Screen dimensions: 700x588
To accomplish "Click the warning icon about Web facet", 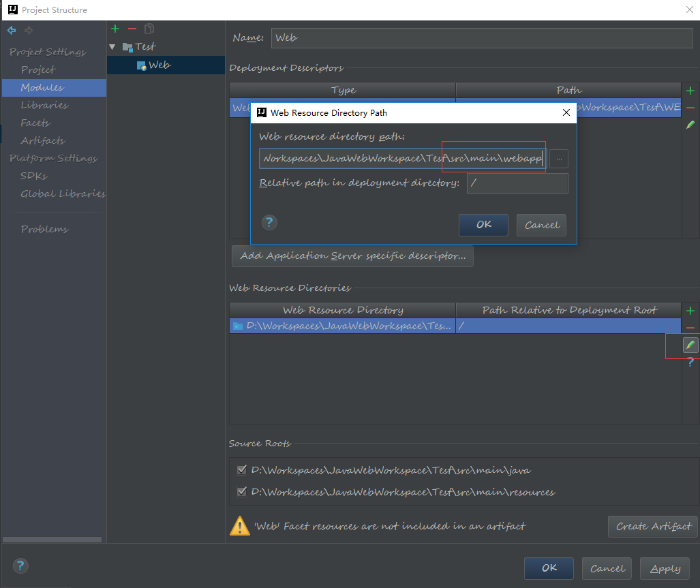I will click(240, 526).
